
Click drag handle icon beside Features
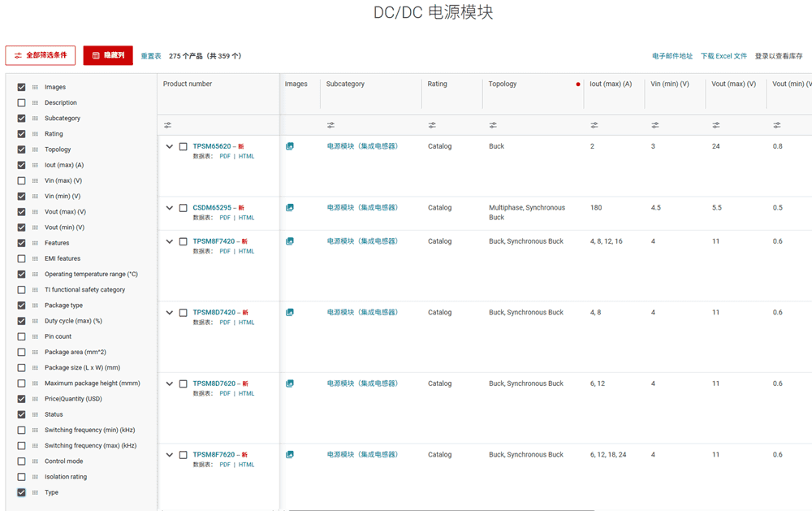pos(35,243)
